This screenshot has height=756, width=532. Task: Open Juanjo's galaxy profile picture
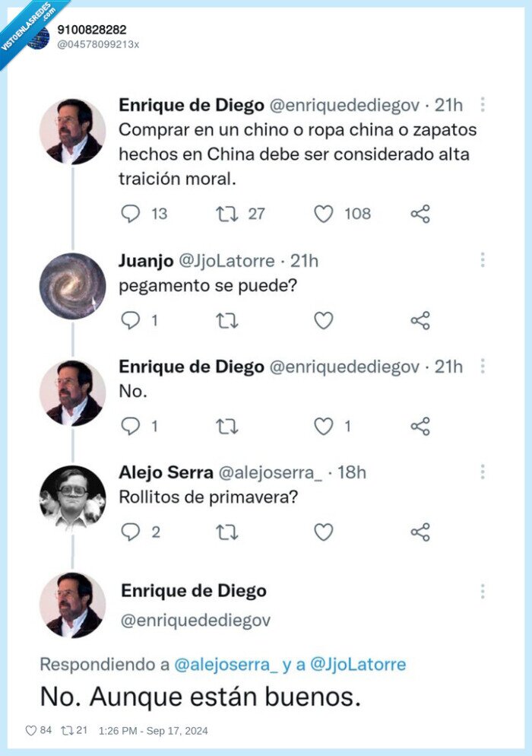point(72,286)
